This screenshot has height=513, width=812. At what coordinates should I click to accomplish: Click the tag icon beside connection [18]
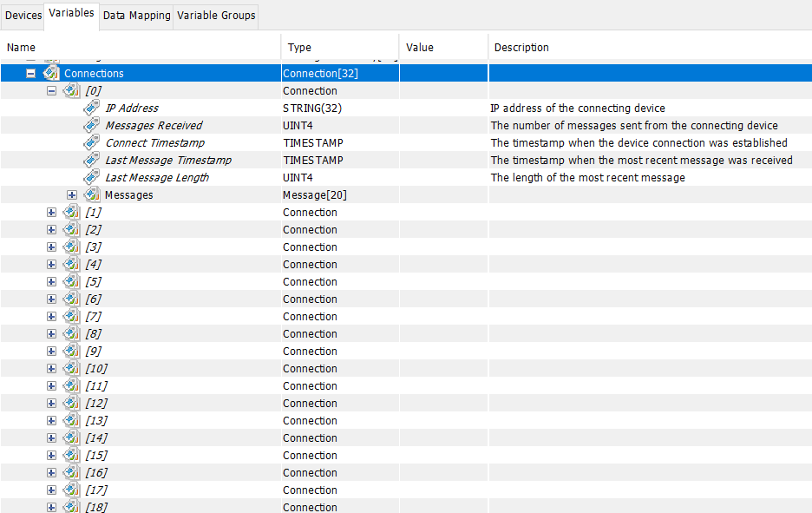click(x=72, y=507)
